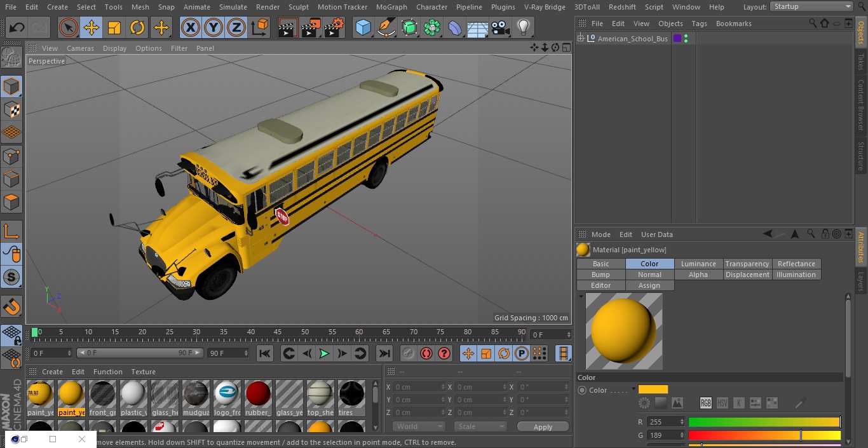The height and width of the screenshot is (448, 868).
Task: Open the viewport Cameras menu
Action: coord(80,48)
